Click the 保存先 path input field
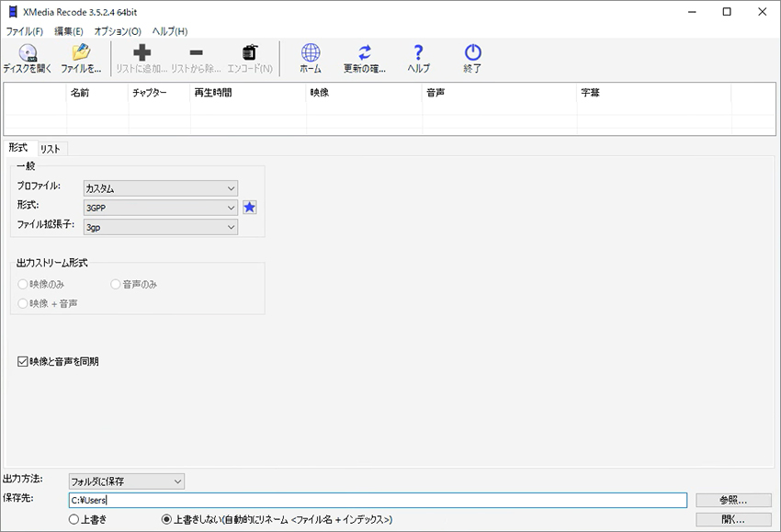The width and height of the screenshot is (781, 532). coord(378,500)
